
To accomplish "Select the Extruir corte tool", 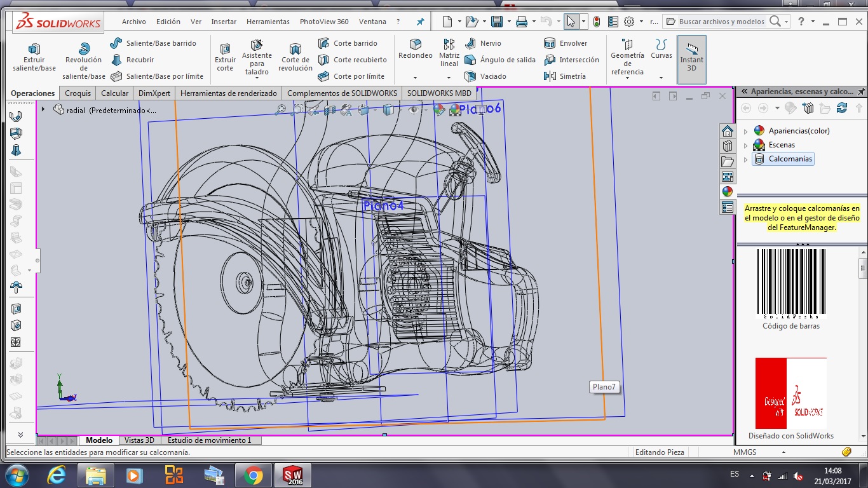I will click(x=225, y=57).
